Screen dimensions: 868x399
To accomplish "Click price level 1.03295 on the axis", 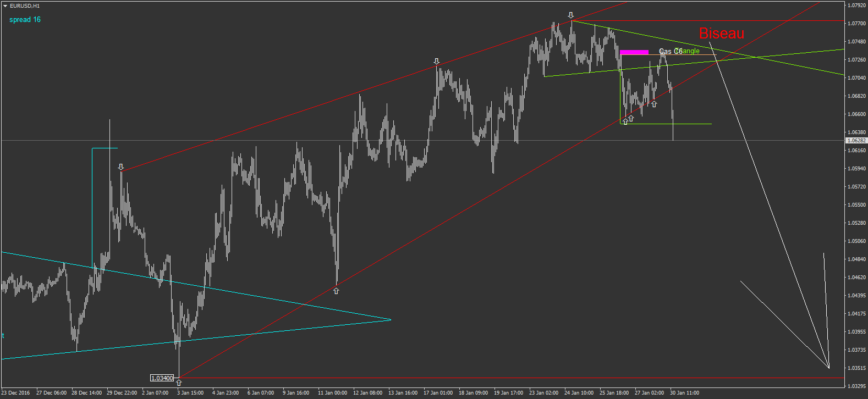I will point(858,386).
